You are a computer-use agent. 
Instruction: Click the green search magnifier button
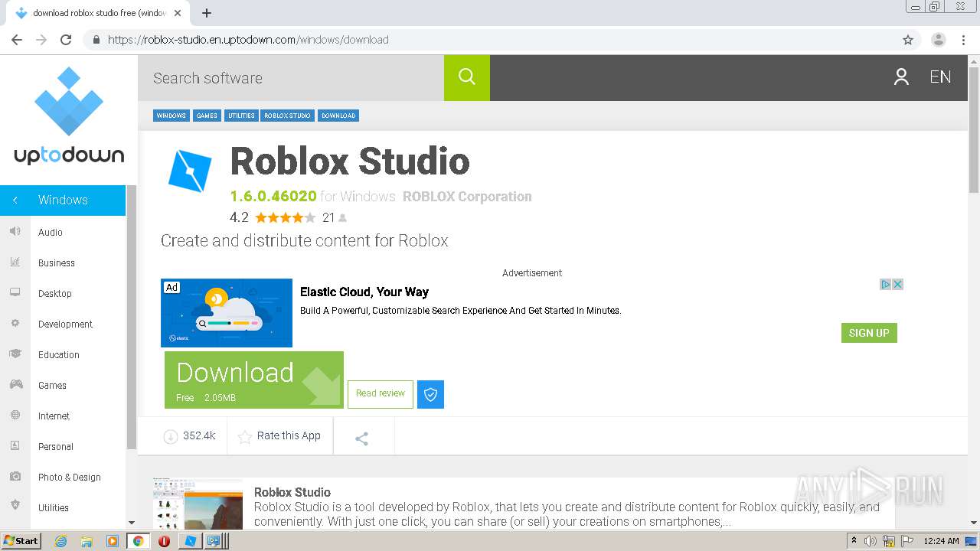click(466, 77)
